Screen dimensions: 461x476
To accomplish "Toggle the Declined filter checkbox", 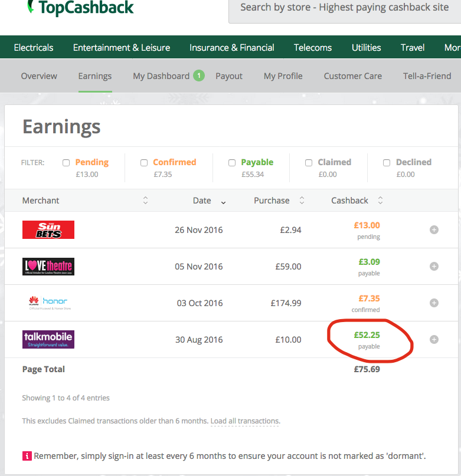I will pyautogui.click(x=387, y=163).
